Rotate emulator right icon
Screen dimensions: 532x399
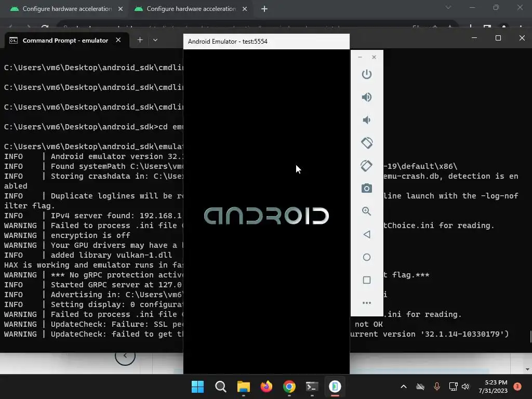point(366,166)
